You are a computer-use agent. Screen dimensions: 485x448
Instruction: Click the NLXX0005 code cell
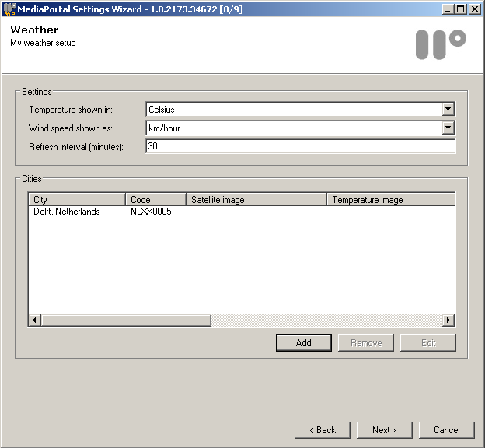(151, 212)
